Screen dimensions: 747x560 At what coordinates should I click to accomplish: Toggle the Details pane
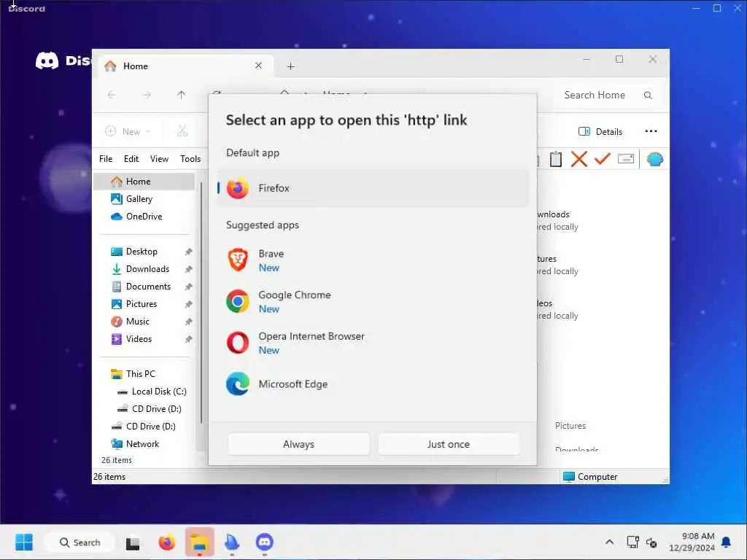click(x=600, y=131)
